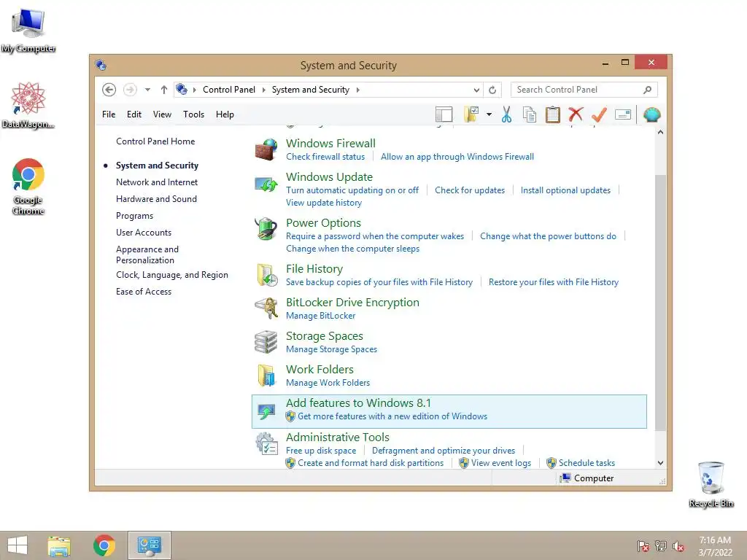747x560 pixels.
Task: Click the scrollbar down arrow
Action: 660,463
